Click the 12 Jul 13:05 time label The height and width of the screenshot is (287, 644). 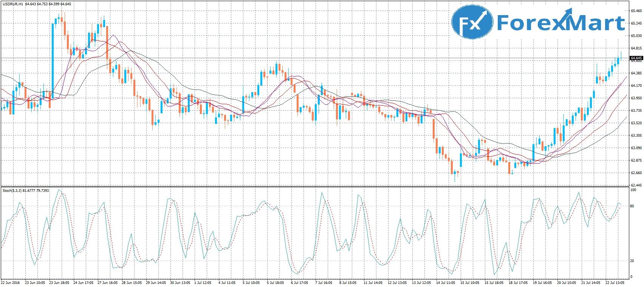tap(398, 282)
